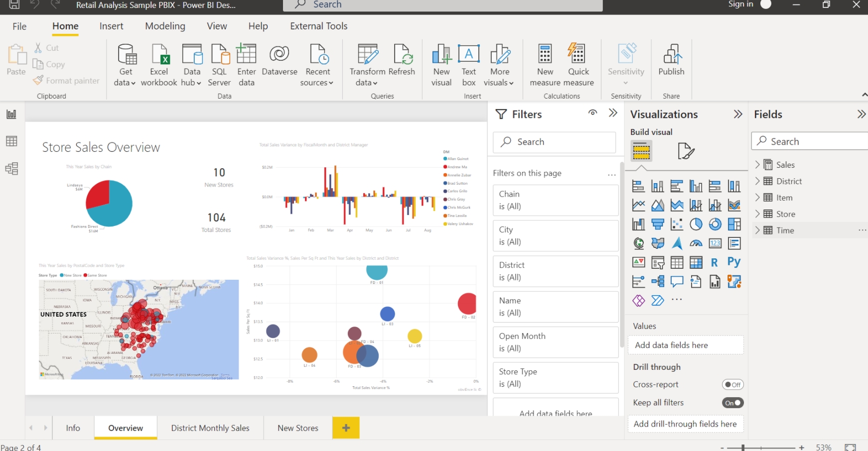Click the Fields pane search box
Viewport: 868px width, 451px height.
pos(810,141)
